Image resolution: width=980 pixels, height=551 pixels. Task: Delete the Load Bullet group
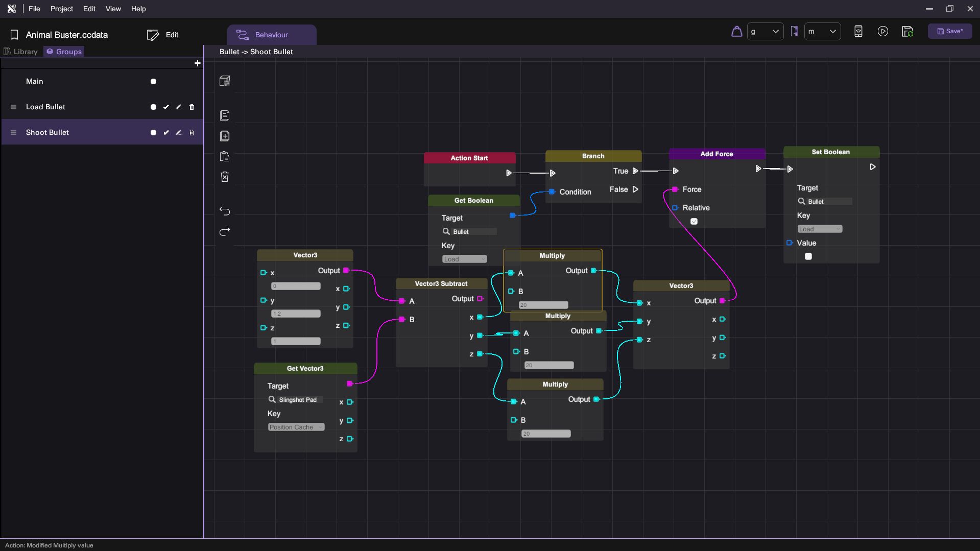coord(192,107)
